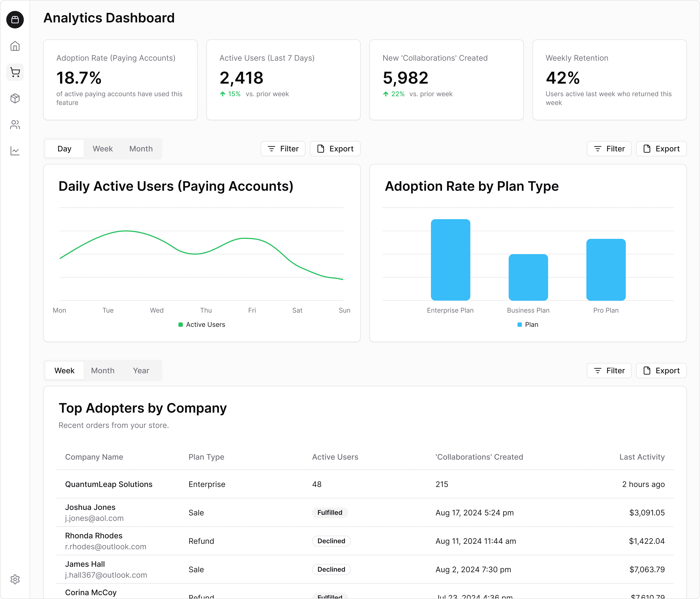Click the green Active Users legend swatch
Viewport: 700px width, 599px height.
coord(180,325)
